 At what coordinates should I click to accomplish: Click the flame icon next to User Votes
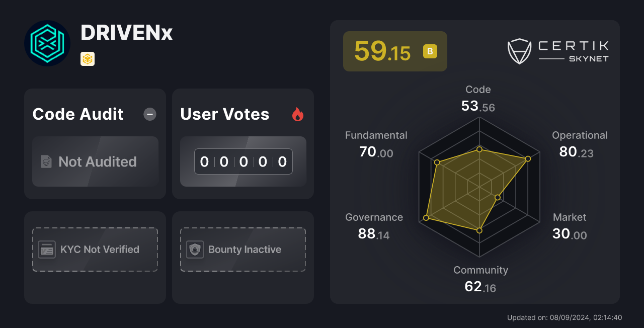pos(298,115)
